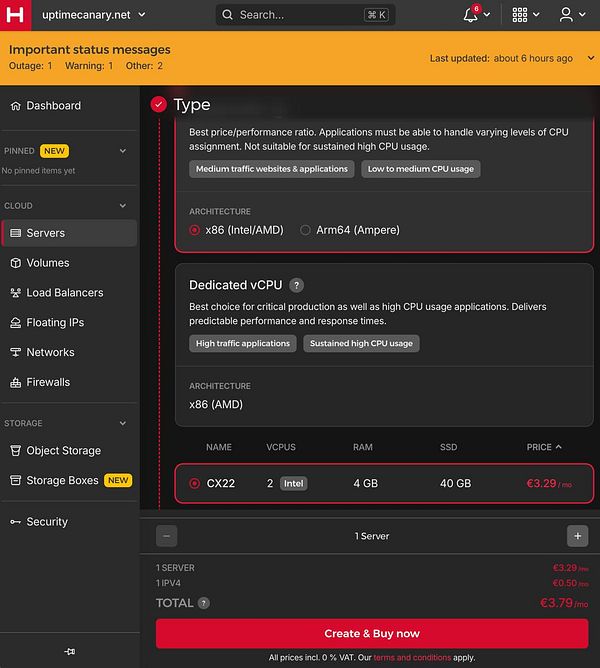Click 'Sustained high CPU usage' tag
The height and width of the screenshot is (668, 600).
pyautogui.click(x=361, y=343)
